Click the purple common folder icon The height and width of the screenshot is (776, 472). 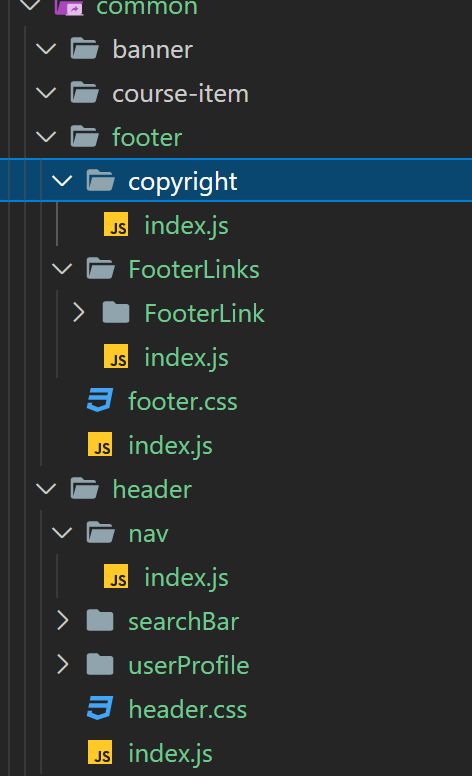(68, 7)
